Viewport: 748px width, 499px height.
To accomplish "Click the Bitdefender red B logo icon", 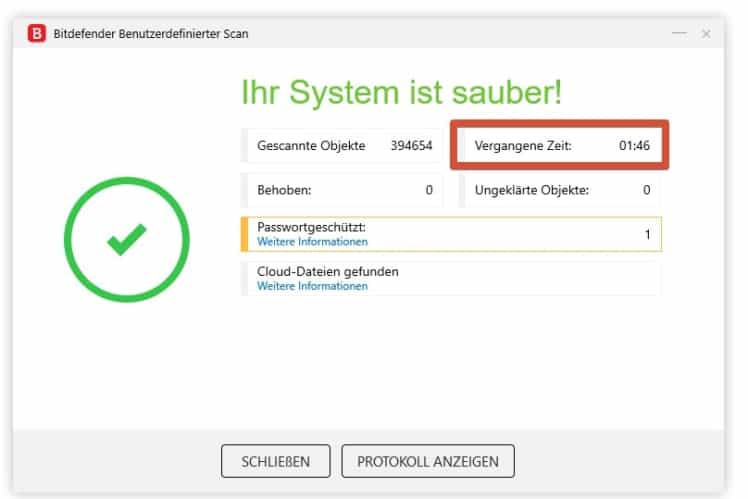I will [37, 33].
